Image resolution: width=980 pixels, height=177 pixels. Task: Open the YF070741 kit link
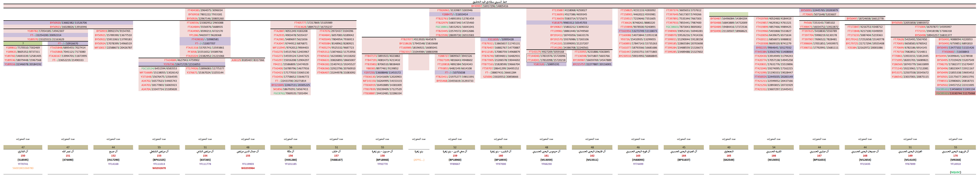(x=23, y=164)
